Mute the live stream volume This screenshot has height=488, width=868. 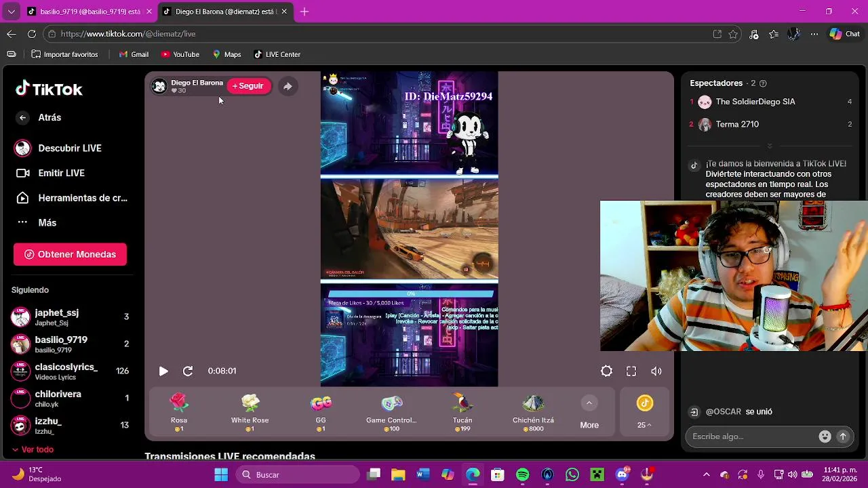[656, 371]
